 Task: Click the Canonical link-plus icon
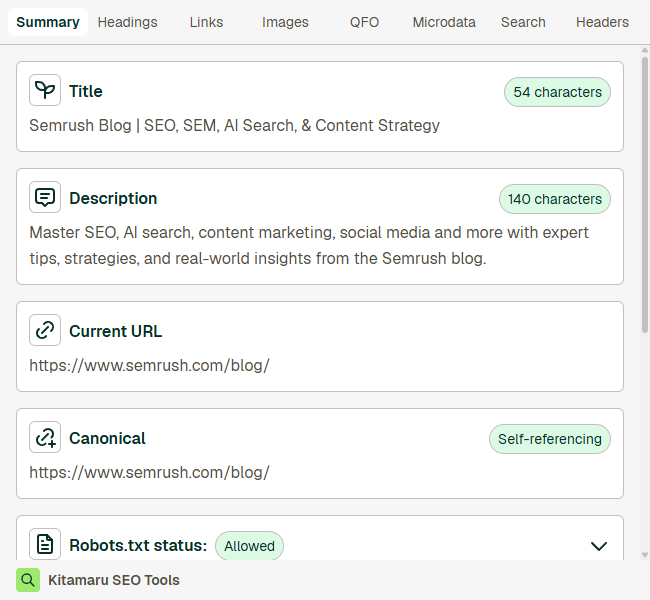click(45, 437)
